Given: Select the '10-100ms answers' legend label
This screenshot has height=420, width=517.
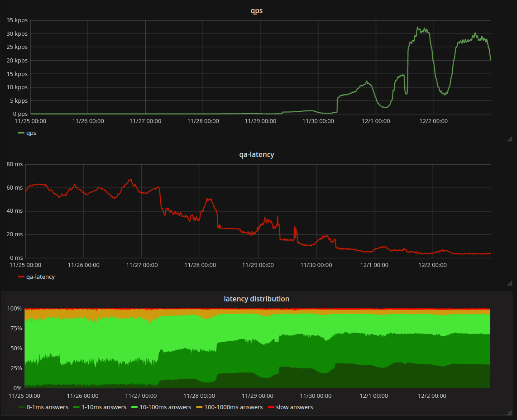Looking at the screenshot, I should click(x=165, y=407).
